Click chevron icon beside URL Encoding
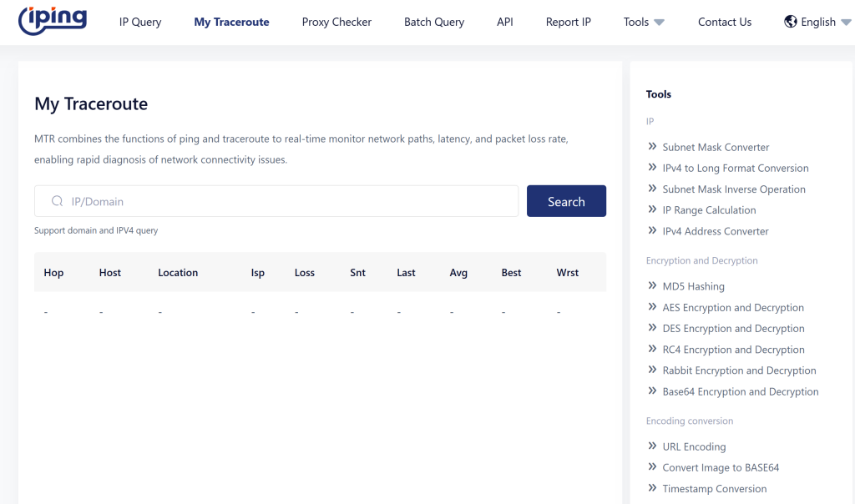 pyautogui.click(x=652, y=446)
